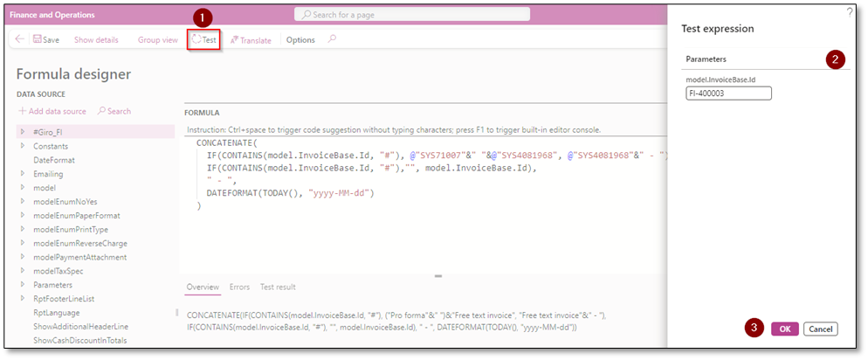The image size is (868, 360).
Task: Run the formula with the Test button
Action: point(203,40)
